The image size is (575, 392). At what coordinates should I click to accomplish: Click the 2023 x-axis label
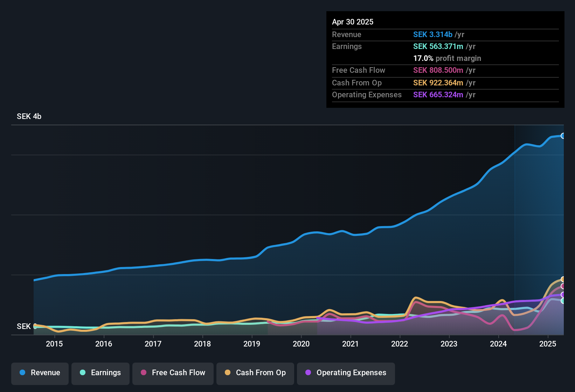(449, 344)
